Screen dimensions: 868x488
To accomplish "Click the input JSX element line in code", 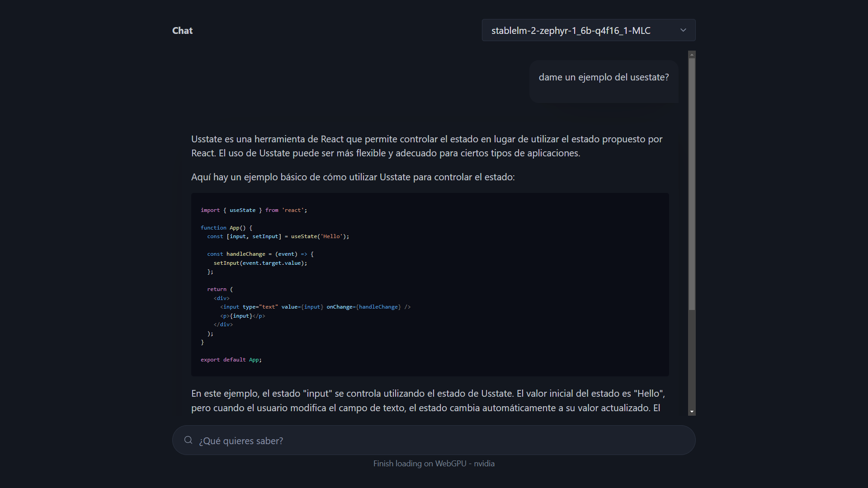I will [x=315, y=307].
